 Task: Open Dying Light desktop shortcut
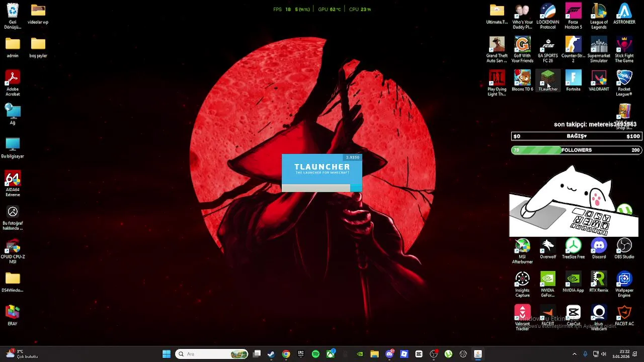(x=497, y=83)
